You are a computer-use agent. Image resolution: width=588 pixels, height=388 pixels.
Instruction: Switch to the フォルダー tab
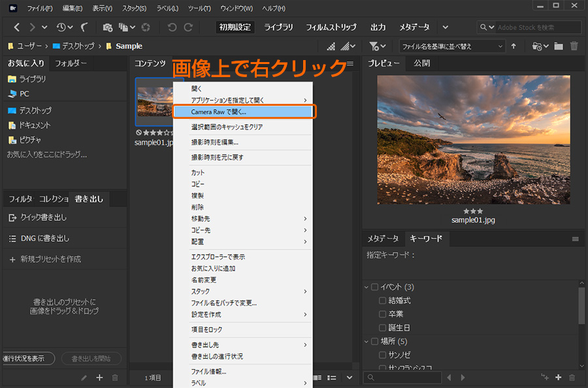coord(71,63)
